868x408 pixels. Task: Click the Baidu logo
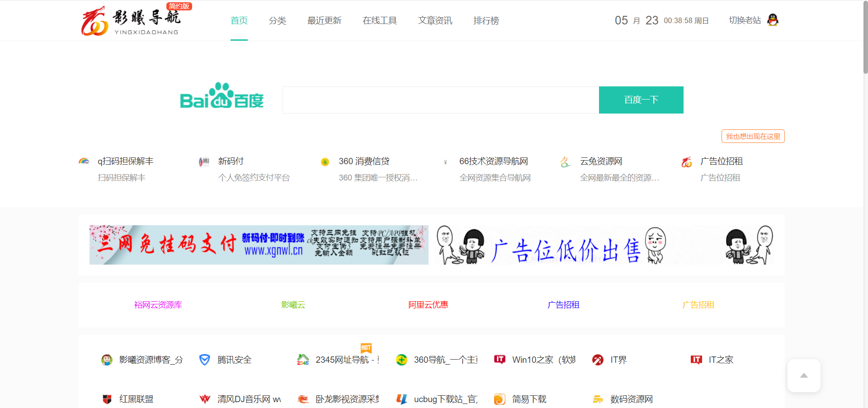(222, 95)
